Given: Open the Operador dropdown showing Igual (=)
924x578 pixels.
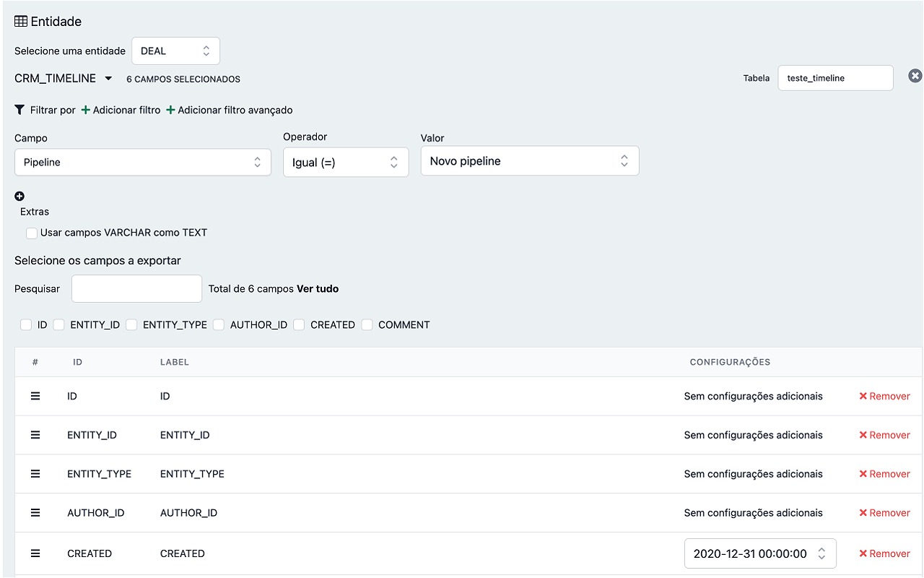Looking at the screenshot, I should pos(345,163).
